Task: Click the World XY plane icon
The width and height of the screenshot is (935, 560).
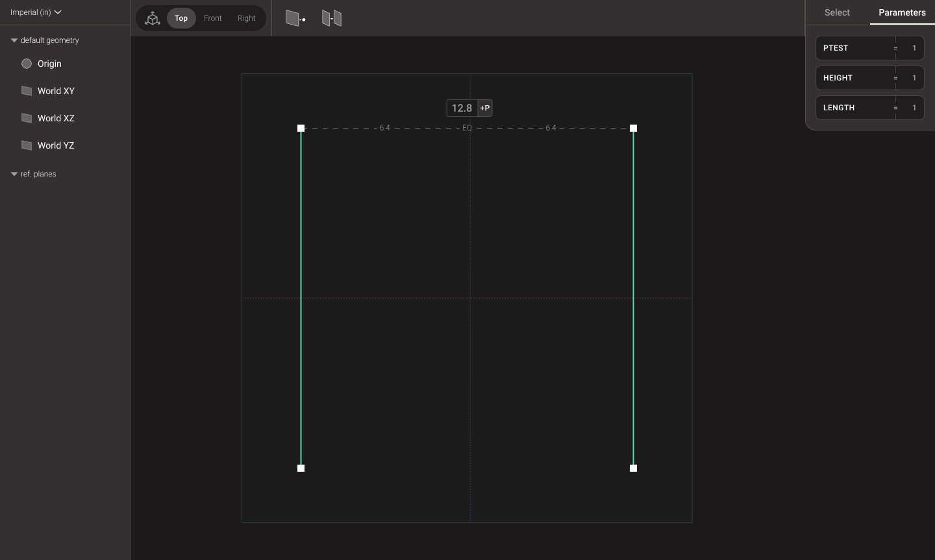Action: pos(27,91)
